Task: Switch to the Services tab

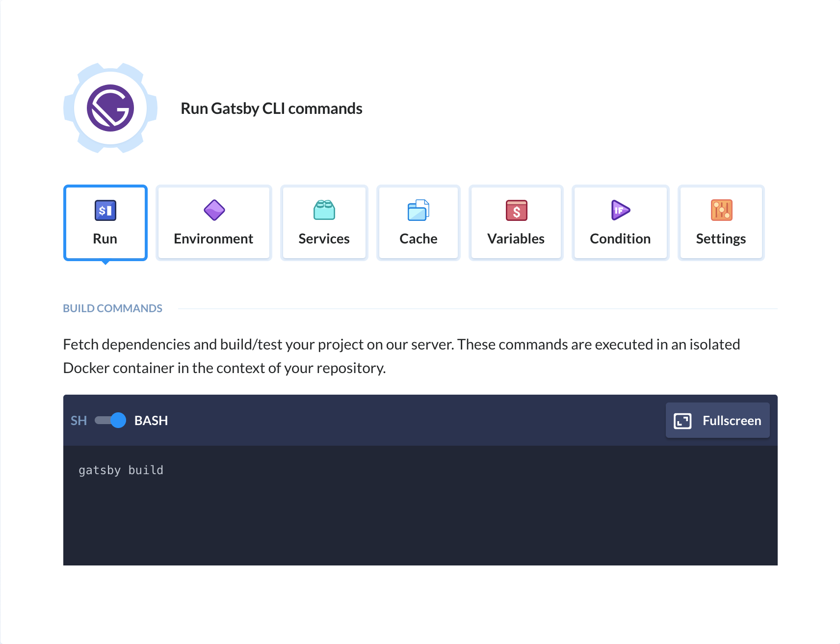Action: coord(324,223)
